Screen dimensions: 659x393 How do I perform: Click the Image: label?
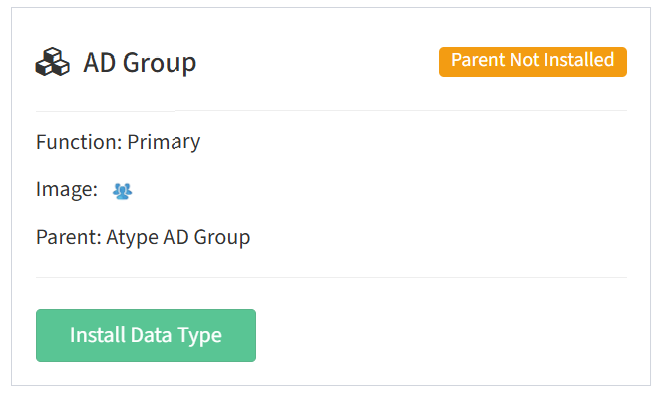[x=67, y=190]
